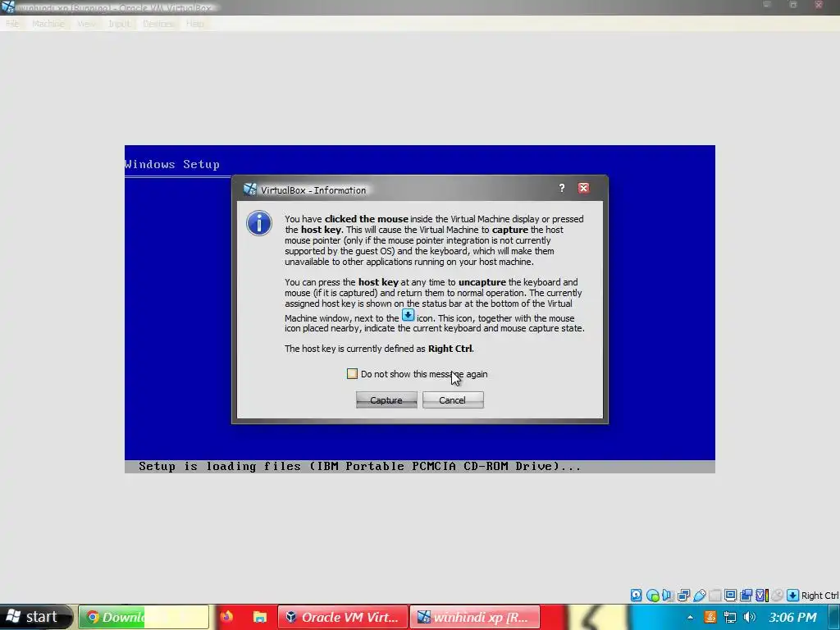Click the shared folders status icon

715,596
